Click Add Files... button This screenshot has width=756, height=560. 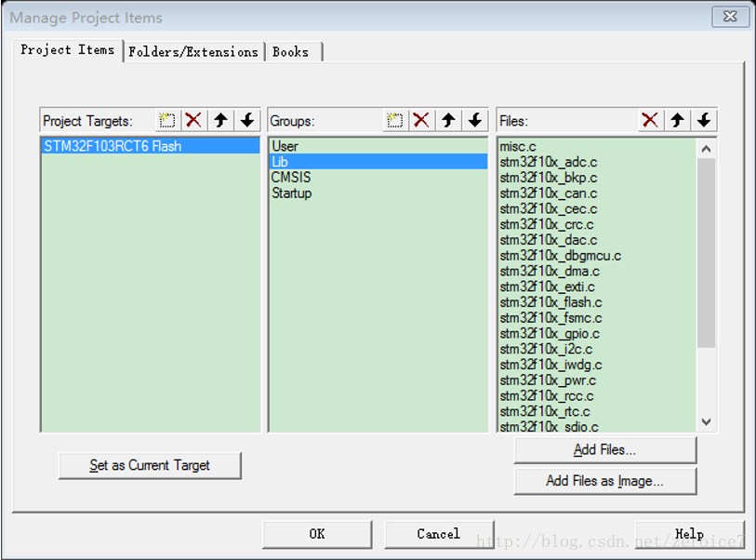tap(605, 450)
